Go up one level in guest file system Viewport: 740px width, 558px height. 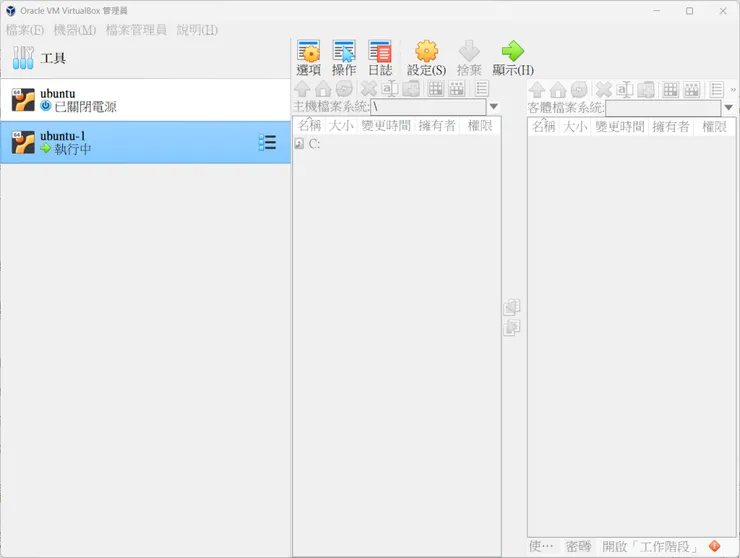click(x=537, y=89)
